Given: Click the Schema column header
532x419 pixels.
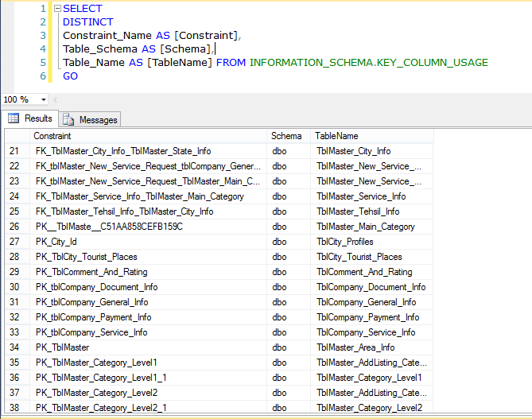Looking at the screenshot, I should tap(288, 136).
